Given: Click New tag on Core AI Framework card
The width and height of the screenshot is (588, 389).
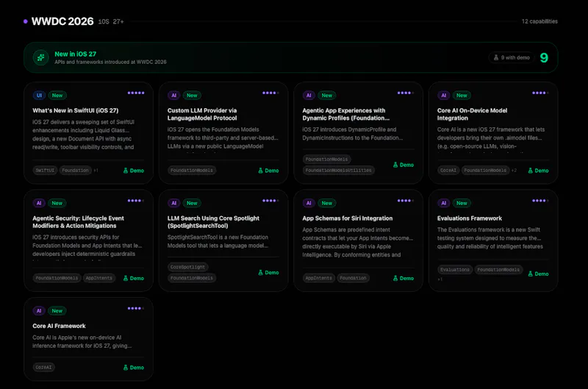Looking at the screenshot, I should [x=57, y=310].
